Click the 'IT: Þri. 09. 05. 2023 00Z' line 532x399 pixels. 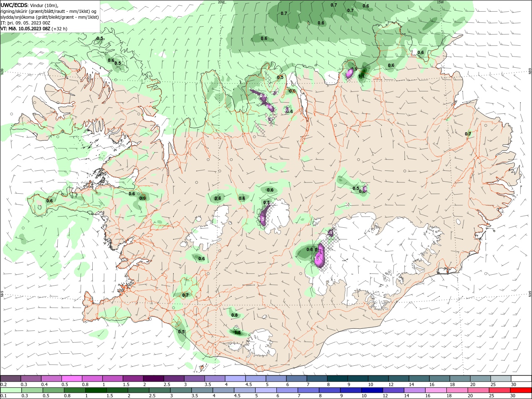tap(25, 23)
